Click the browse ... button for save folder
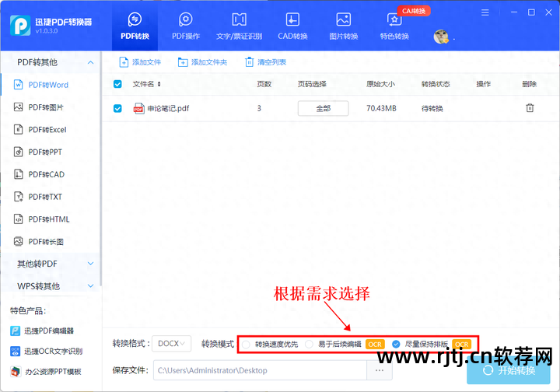 380,370
